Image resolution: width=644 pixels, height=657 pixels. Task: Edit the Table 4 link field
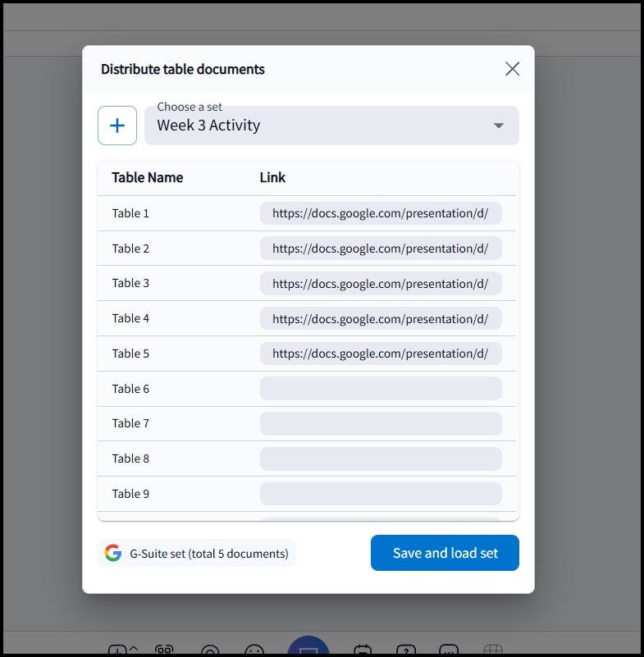381,318
